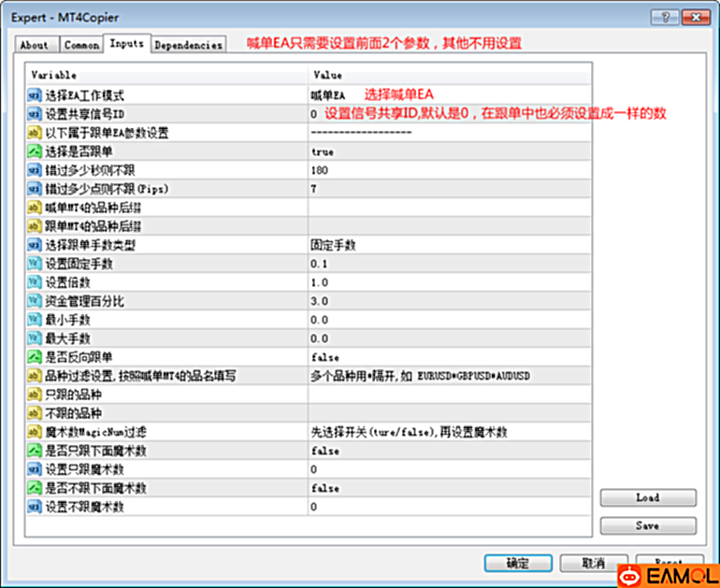Click the icon beside 资金管理百分比

pyautogui.click(x=36, y=301)
